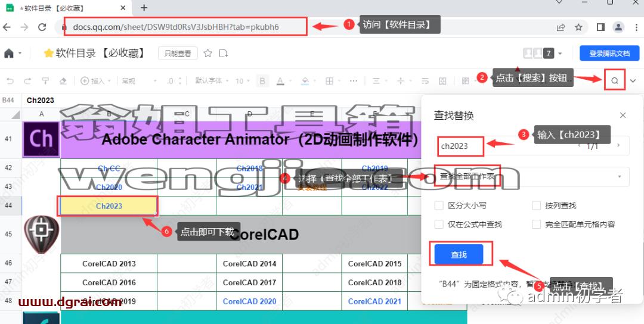This screenshot has width=644, height=324.
Task: Open the 插入 insert dropdown
Action: 95,81
